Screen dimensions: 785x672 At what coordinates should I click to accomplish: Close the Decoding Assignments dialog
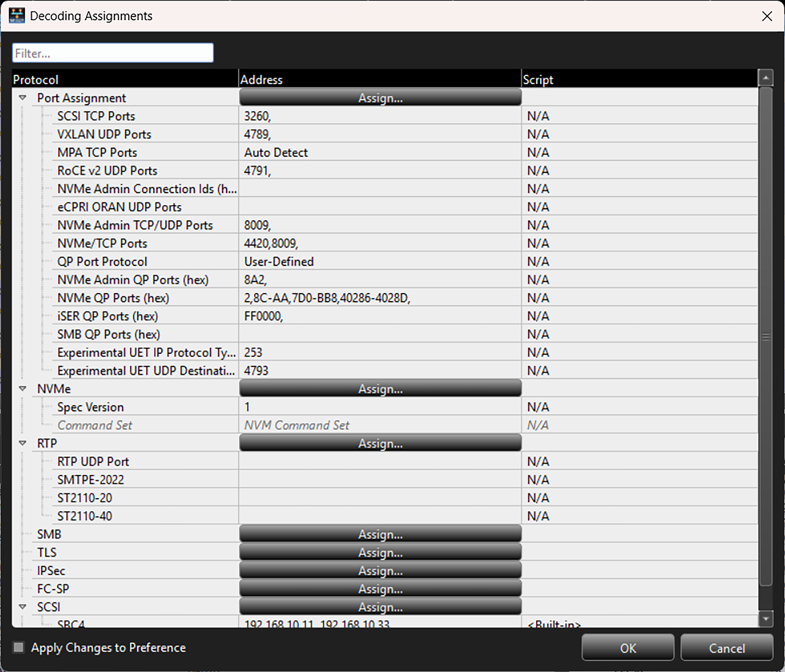tap(767, 16)
